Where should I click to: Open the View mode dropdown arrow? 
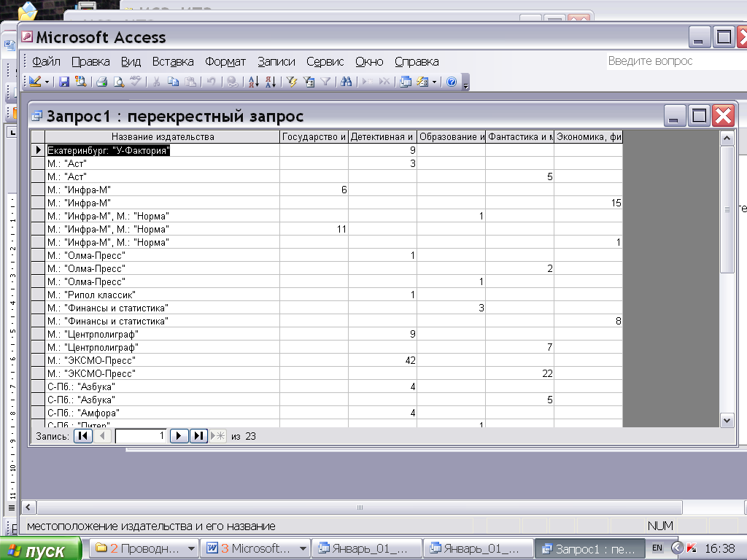click(x=47, y=82)
